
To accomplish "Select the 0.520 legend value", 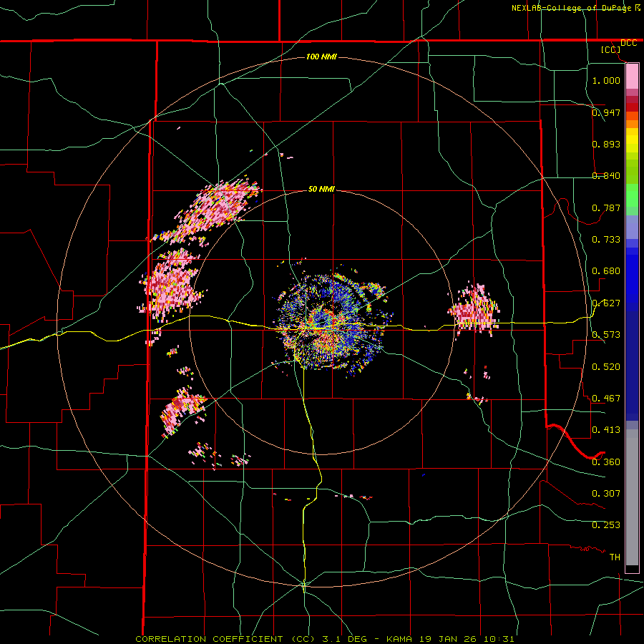I will (x=606, y=367).
